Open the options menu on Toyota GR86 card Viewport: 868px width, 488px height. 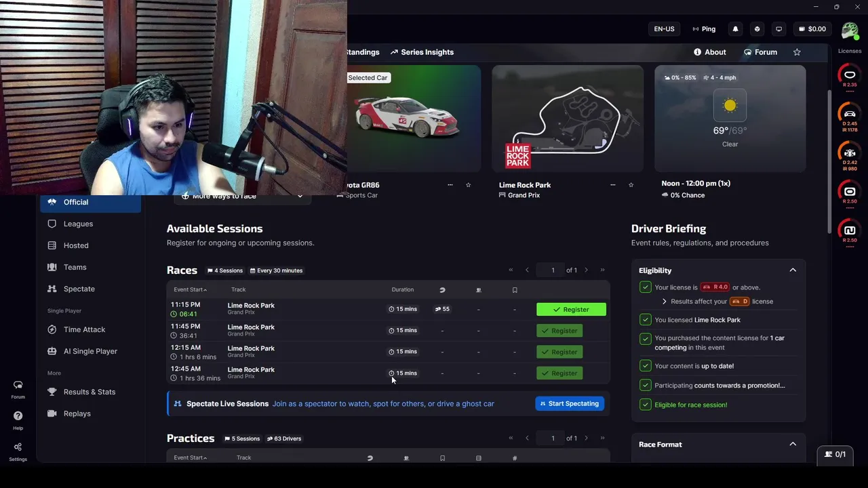click(x=450, y=185)
